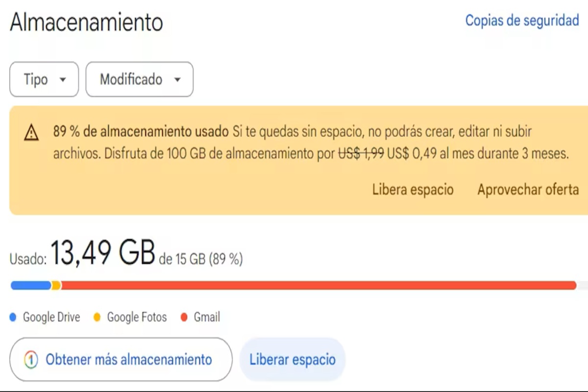588x392 pixels.
Task: Click the bold 89 % de almacenamiento usado text
Action: 141,132
